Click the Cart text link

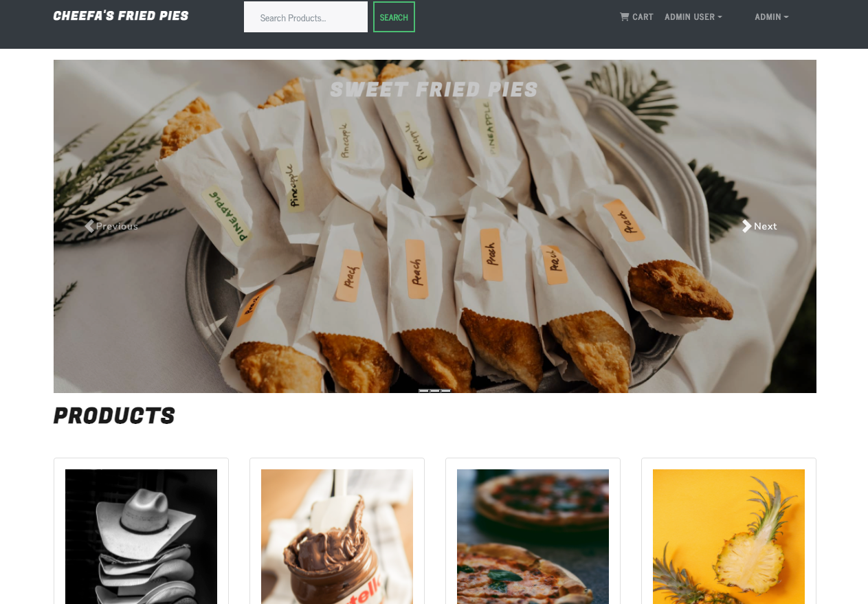643,16
